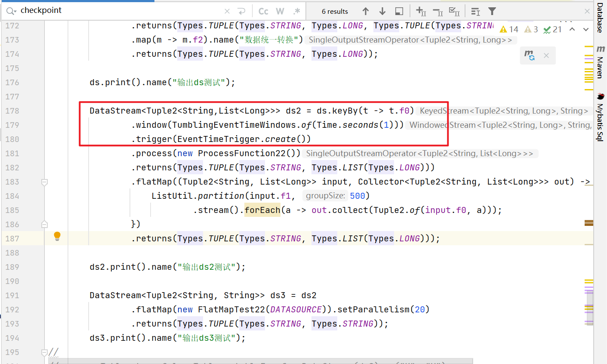
Task: Click line number 172 in the gutter
Action: [x=12, y=25]
